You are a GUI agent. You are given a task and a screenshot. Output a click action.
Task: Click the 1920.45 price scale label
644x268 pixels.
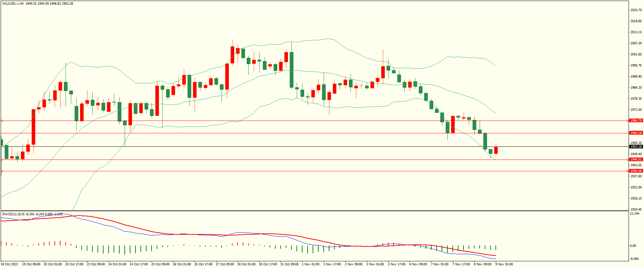636,209
